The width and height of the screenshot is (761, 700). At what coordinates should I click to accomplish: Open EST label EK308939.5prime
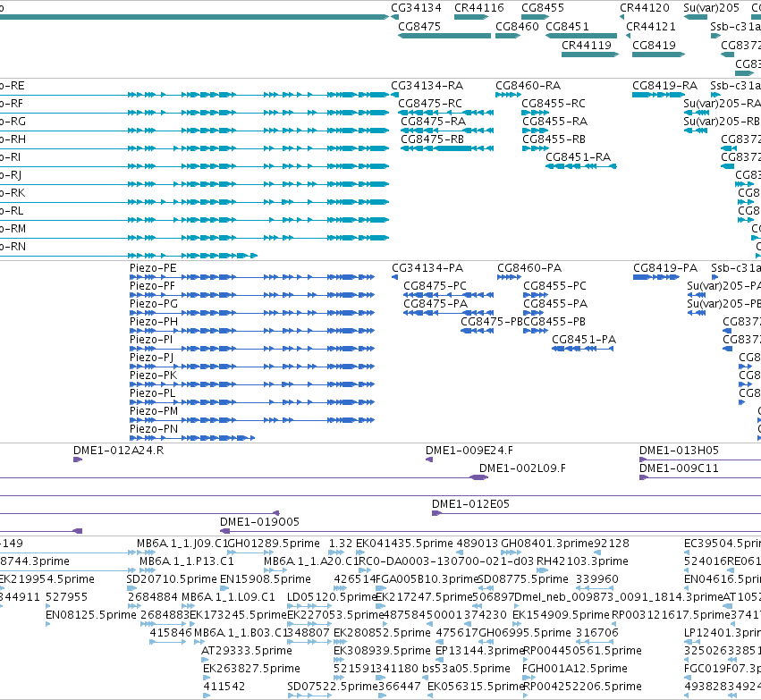[x=382, y=651]
